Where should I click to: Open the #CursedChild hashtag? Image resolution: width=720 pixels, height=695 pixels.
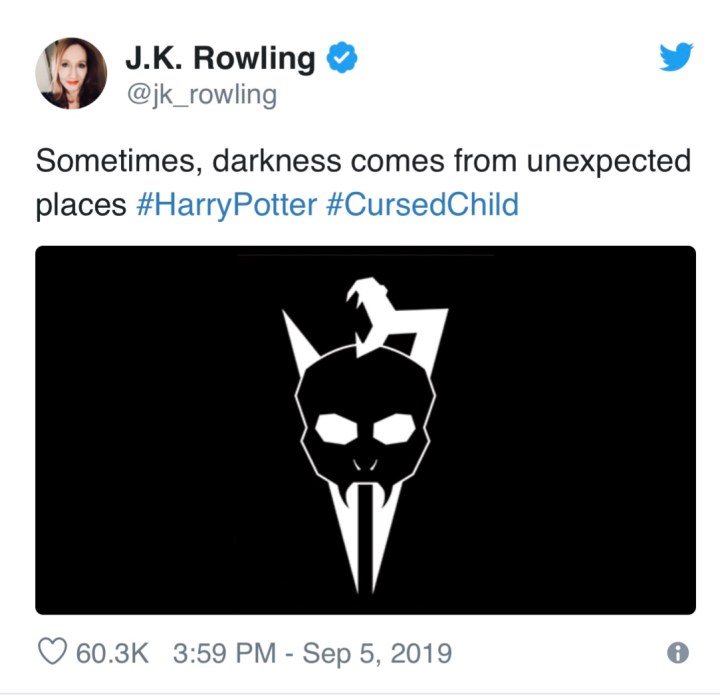(424, 206)
